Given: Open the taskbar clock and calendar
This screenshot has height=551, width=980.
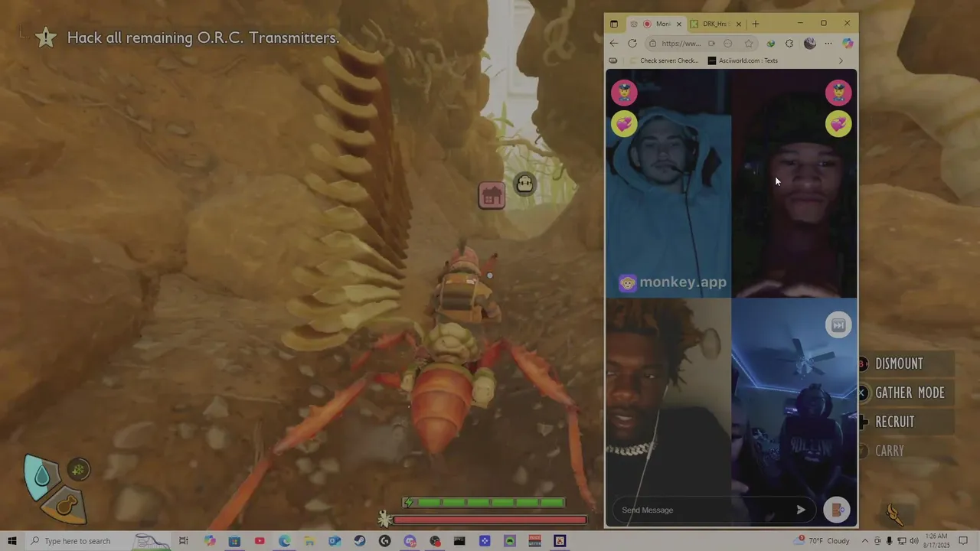Looking at the screenshot, I should tap(936, 541).
